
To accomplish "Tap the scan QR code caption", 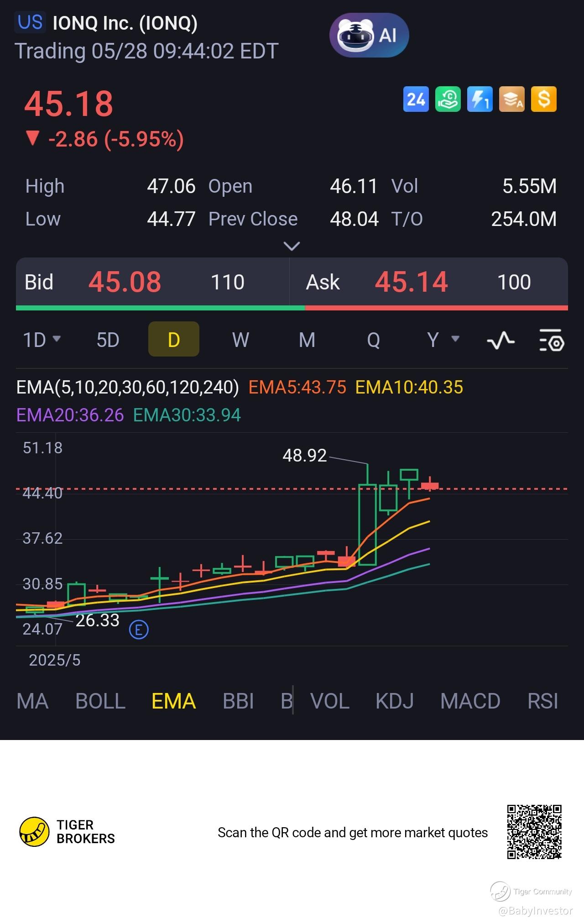I will tap(353, 833).
